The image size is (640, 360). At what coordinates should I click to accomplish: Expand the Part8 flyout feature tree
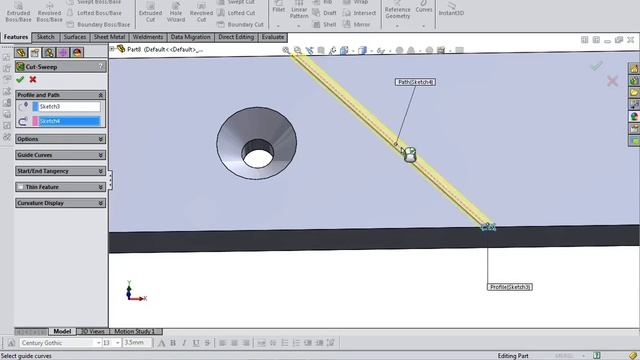[x=112, y=49]
